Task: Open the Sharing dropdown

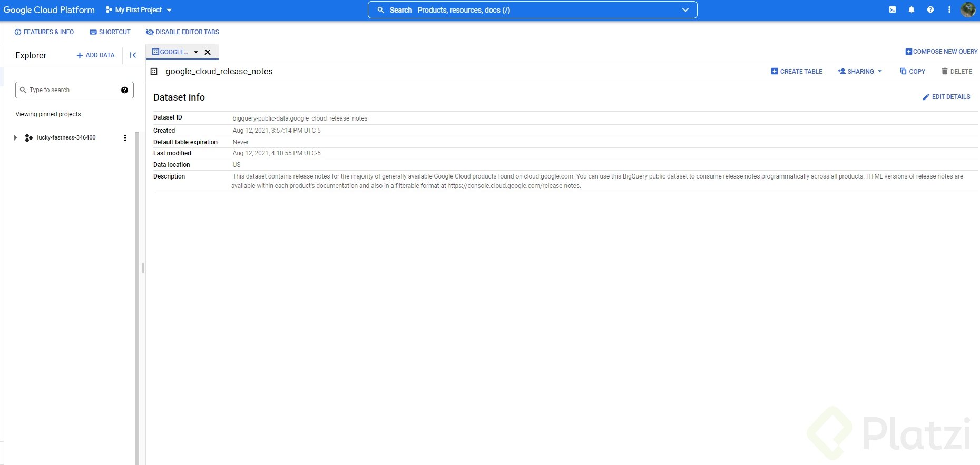Action: [x=859, y=72]
